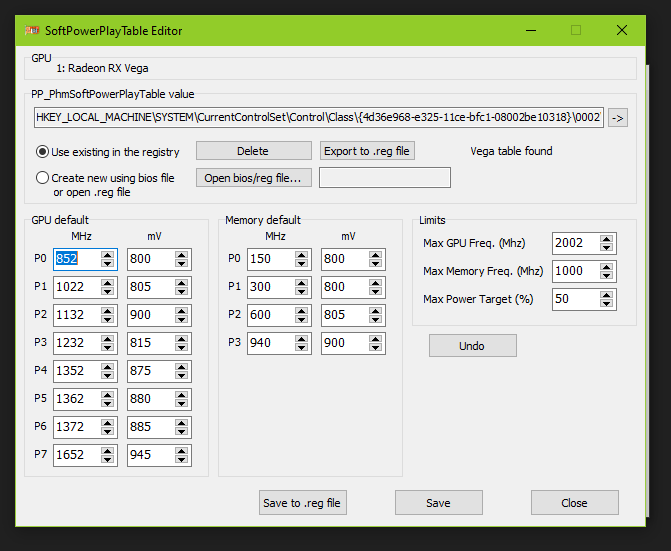The image size is (671, 551).
Task: Increase Max Power Target percentage
Action: click(x=606, y=295)
